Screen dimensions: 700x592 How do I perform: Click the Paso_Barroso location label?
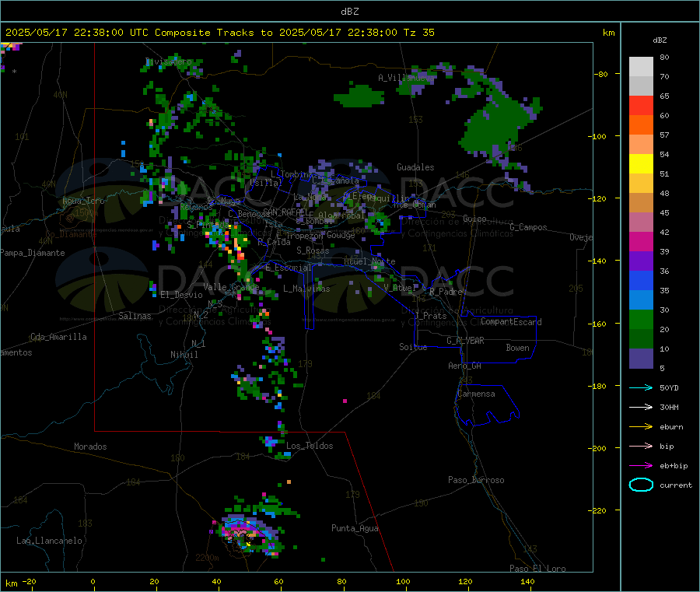pos(476,480)
